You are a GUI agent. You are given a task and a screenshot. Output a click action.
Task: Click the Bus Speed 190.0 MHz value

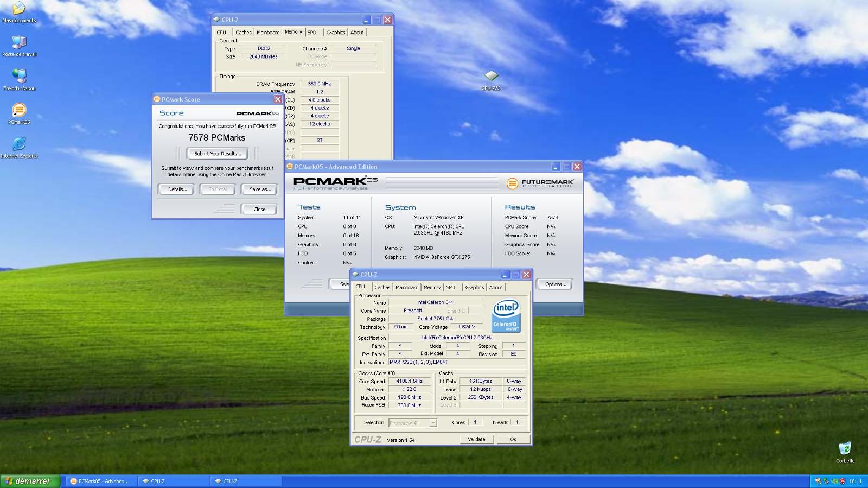point(409,397)
